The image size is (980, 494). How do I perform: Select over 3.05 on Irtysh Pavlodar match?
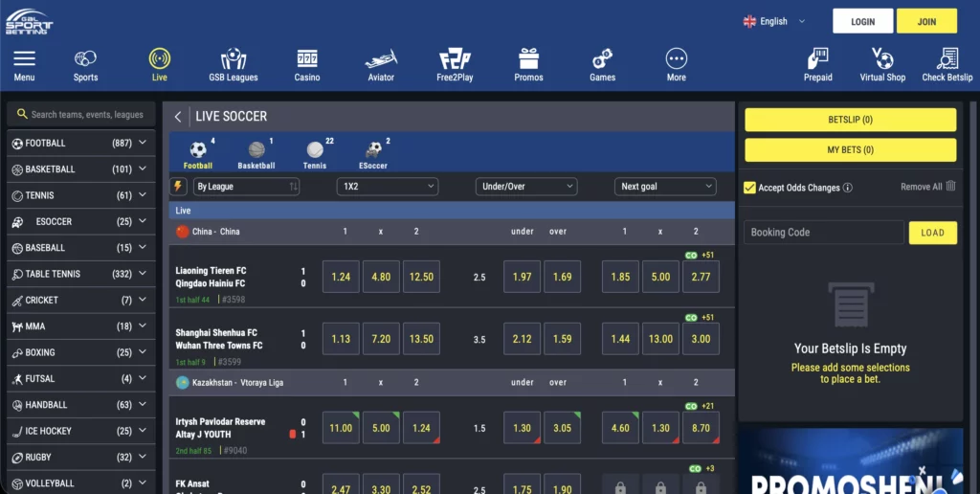pos(562,428)
